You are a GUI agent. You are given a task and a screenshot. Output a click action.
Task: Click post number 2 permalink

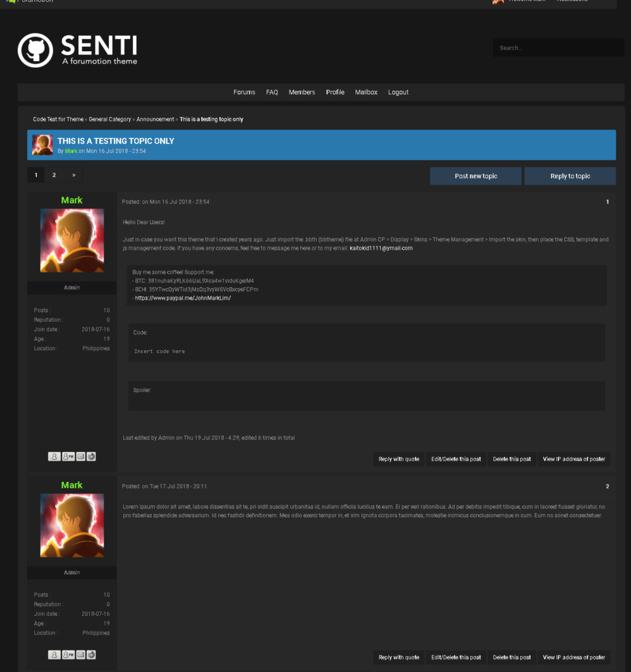(x=608, y=486)
